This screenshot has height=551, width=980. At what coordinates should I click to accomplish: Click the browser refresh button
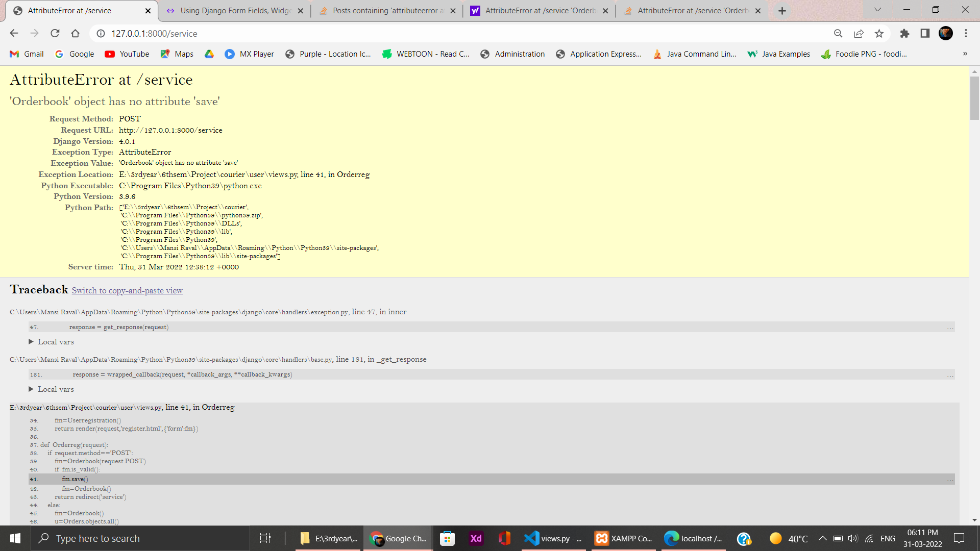point(57,34)
